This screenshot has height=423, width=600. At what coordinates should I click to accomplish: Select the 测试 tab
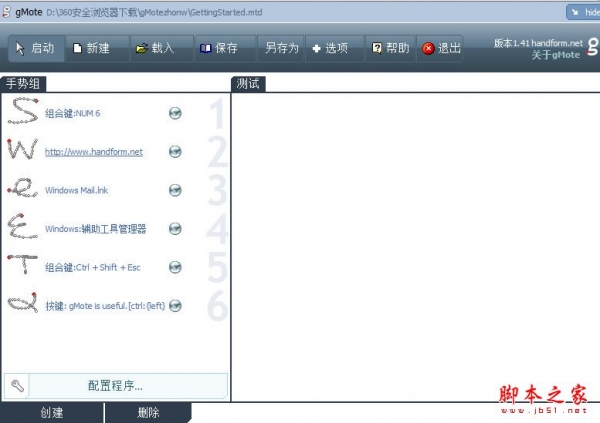[x=248, y=83]
